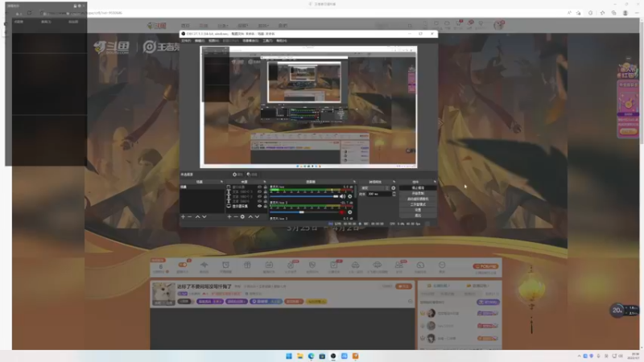
Task: Click the Douyu logo in the site header
Action: click(x=156, y=26)
